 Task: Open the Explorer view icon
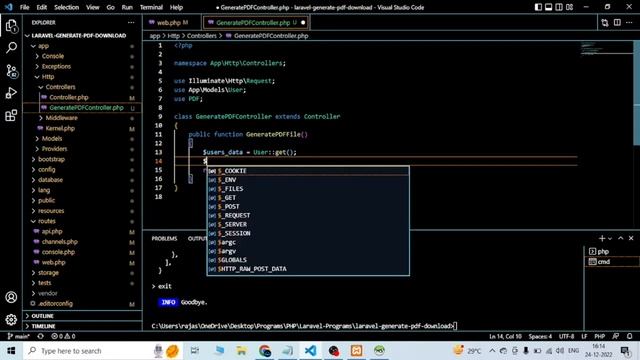(x=11, y=26)
